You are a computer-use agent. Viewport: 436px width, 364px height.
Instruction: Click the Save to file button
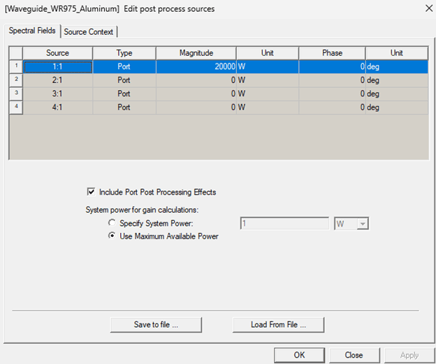[156, 325]
